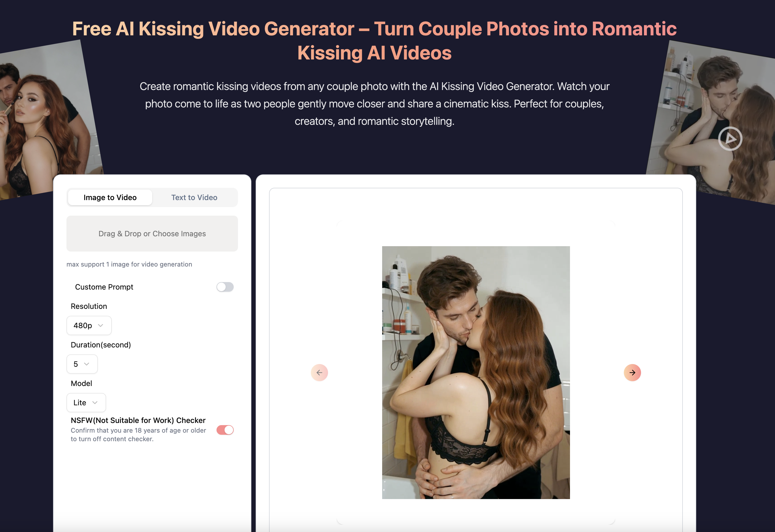Viewport: 775px width, 532px height.
Task: Click the 'Resolution' label
Action: pyautogui.click(x=89, y=306)
